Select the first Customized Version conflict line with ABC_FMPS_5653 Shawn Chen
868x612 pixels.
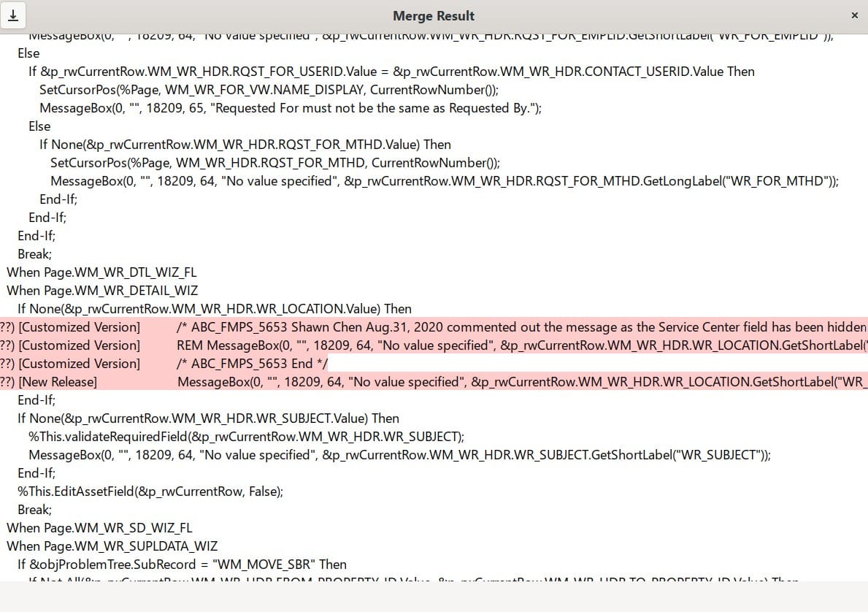pyautogui.click(x=438, y=327)
